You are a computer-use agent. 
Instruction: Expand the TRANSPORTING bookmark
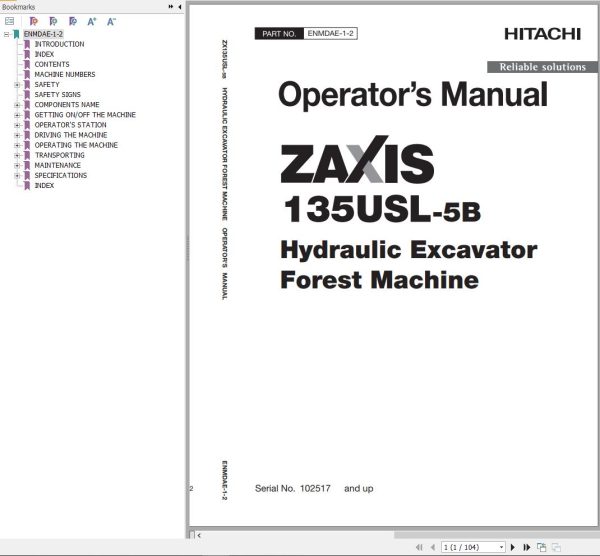(17, 155)
